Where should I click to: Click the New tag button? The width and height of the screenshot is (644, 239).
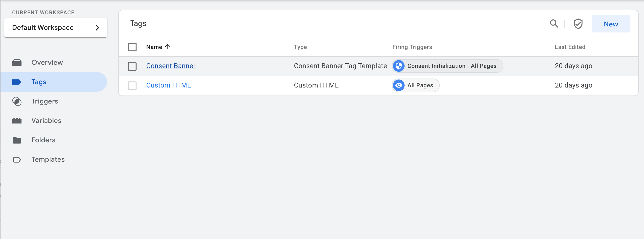pos(611,24)
